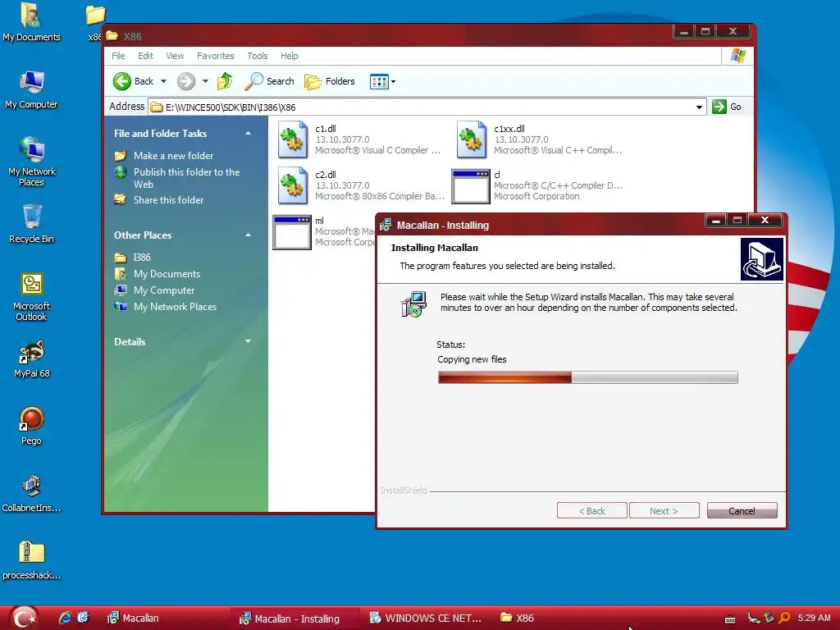Screen dimensions: 840x630
Task: Click Make a new folder link
Action: (x=174, y=156)
